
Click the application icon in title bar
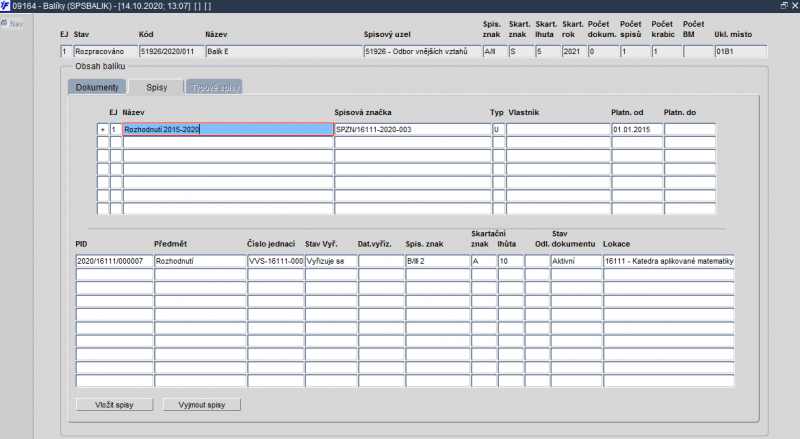click(6, 6)
